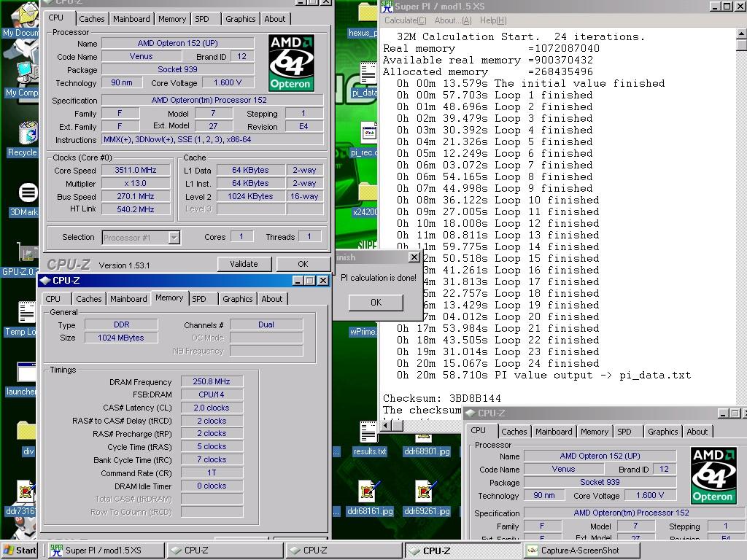Confirm PI calculation done with OK
Screen dimensions: 747x560
pos(376,303)
